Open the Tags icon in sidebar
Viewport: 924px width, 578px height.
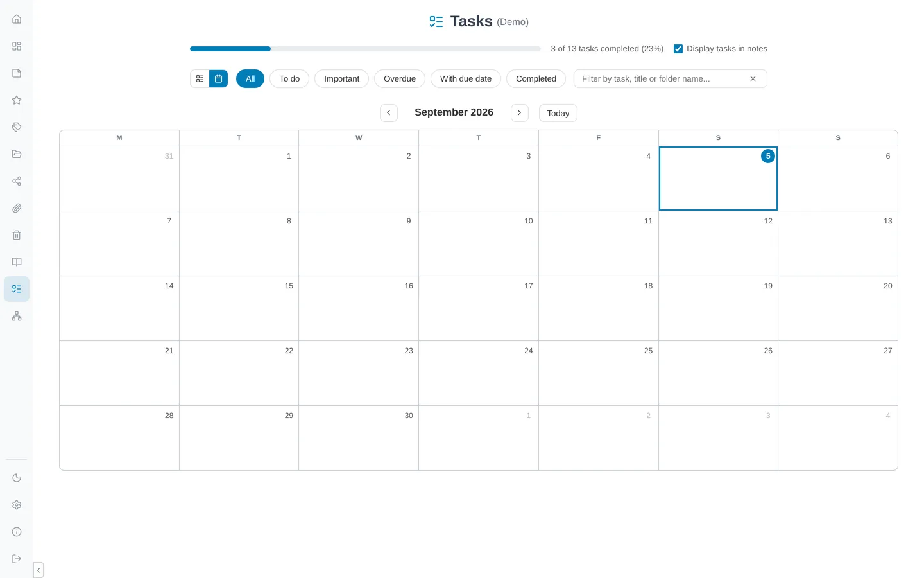pos(17,127)
